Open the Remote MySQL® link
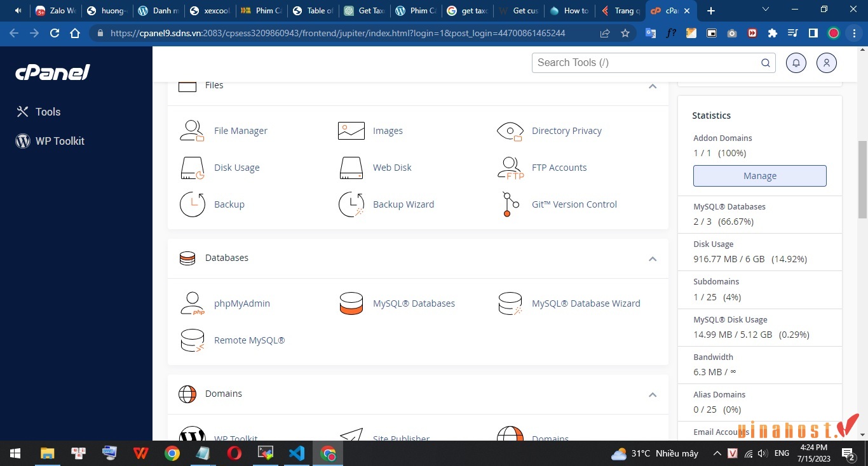This screenshot has height=466, width=868. click(x=249, y=340)
